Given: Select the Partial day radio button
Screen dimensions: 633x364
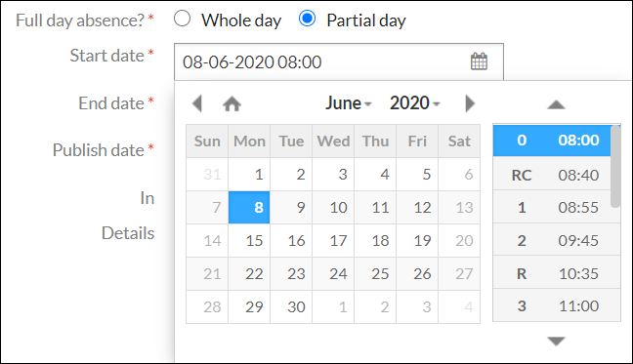Looking at the screenshot, I should coord(307,19).
